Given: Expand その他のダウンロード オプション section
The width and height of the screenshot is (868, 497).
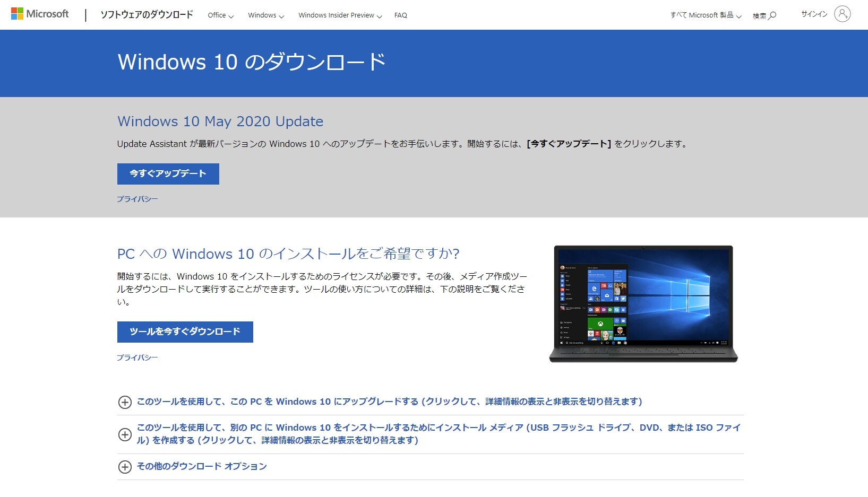Looking at the screenshot, I should click(x=202, y=466).
